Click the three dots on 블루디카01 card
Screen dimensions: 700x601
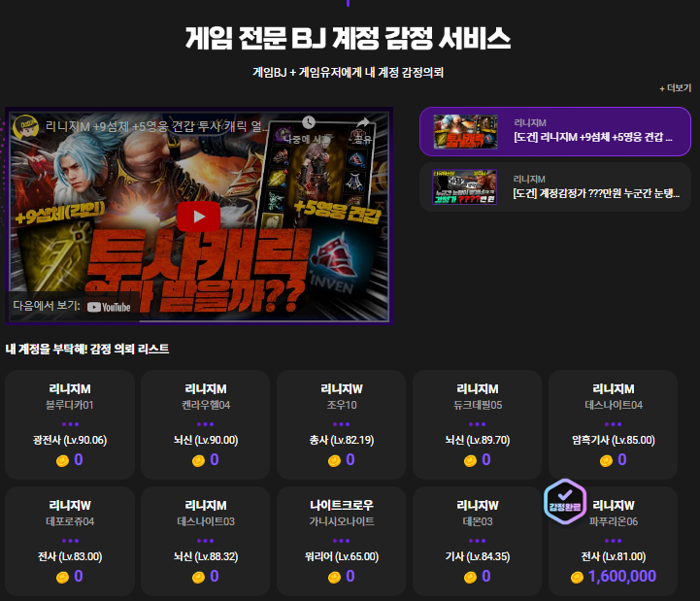[x=70, y=424]
